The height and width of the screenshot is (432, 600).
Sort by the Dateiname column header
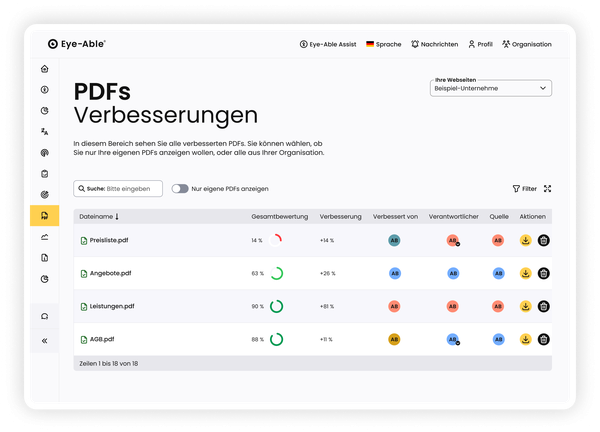[x=99, y=217]
